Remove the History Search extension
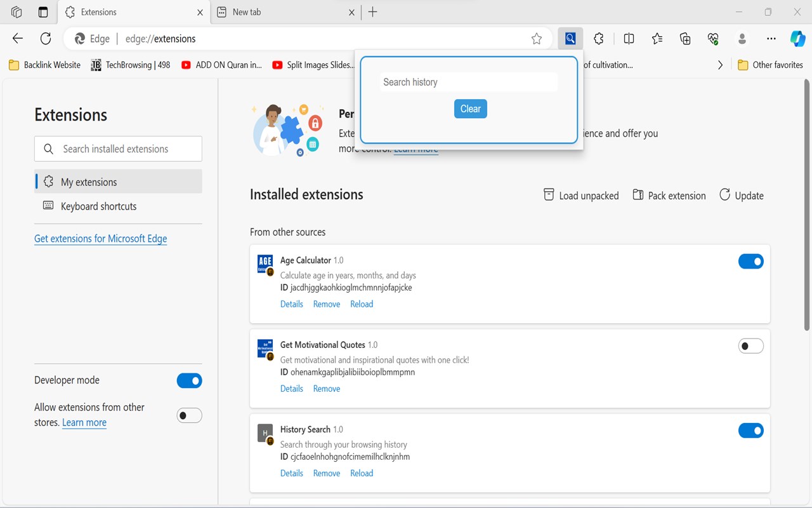This screenshot has width=812, height=508. coord(327,473)
